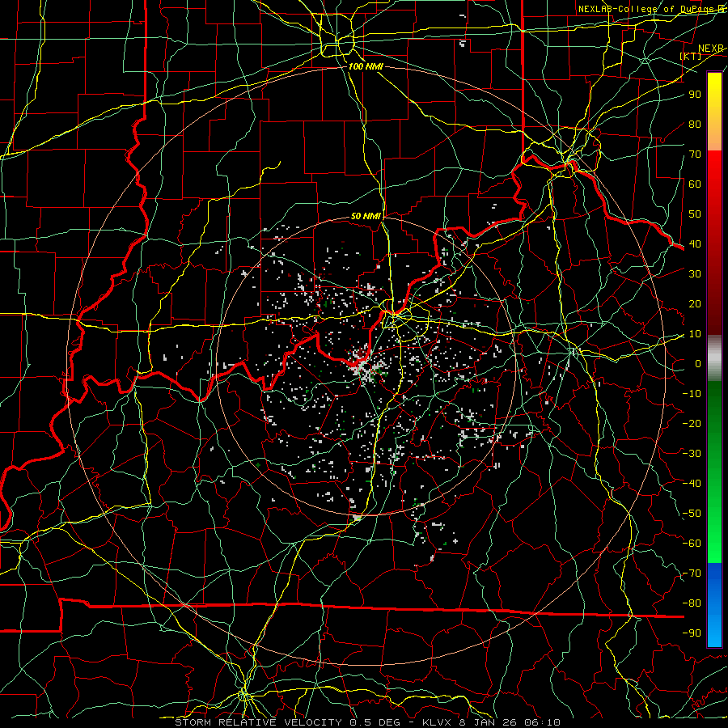Click the -30 value on velocity scale
The width and height of the screenshot is (728, 728).
tap(692, 454)
